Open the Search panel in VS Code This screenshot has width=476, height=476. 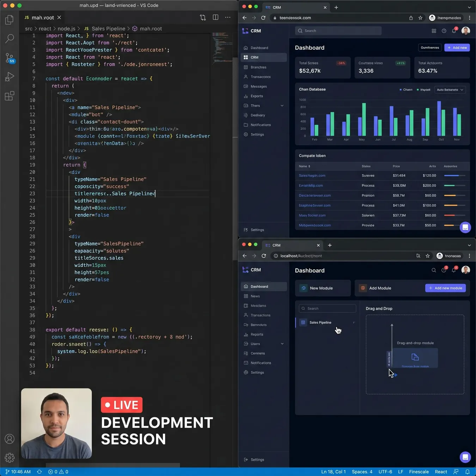pos(10,39)
